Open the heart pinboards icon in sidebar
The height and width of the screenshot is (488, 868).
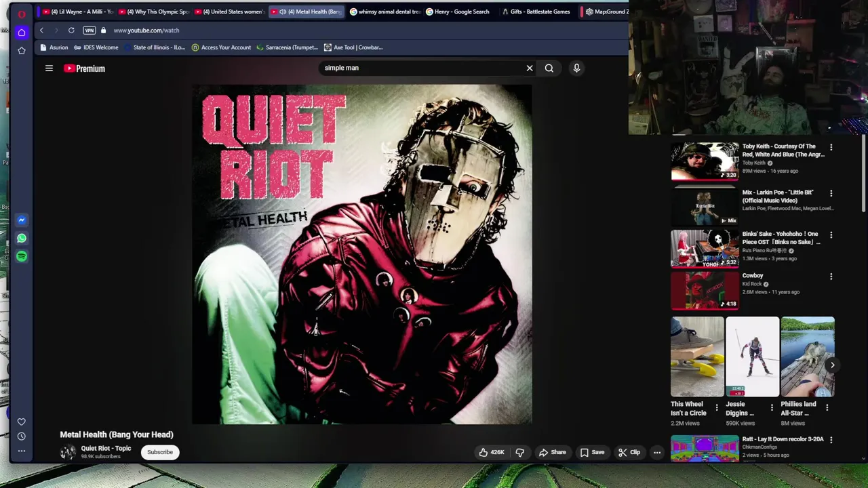22,422
